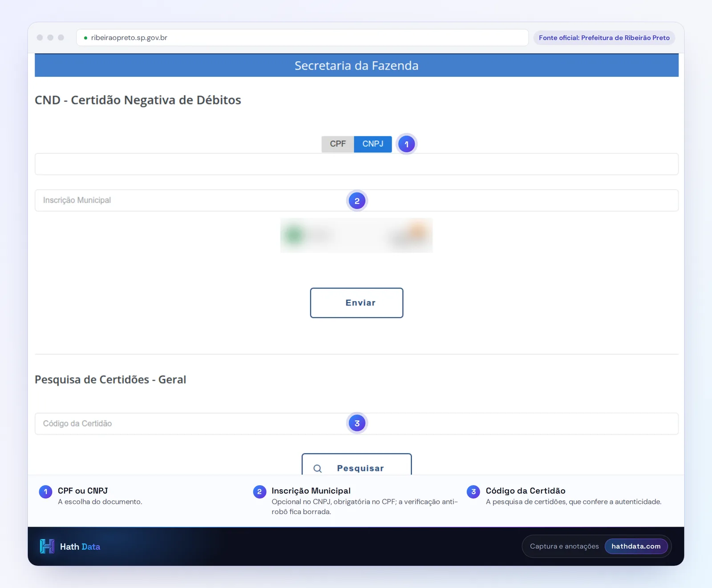Image resolution: width=712 pixels, height=588 pixels.
Task: Click the green secure dot in address bar
Action: tap(85, 38)
